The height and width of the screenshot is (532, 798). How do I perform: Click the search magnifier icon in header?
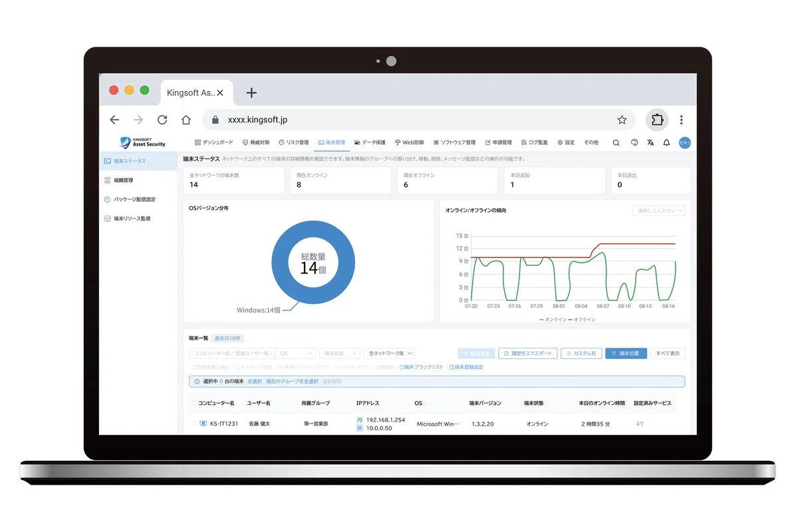click(616, 142)
